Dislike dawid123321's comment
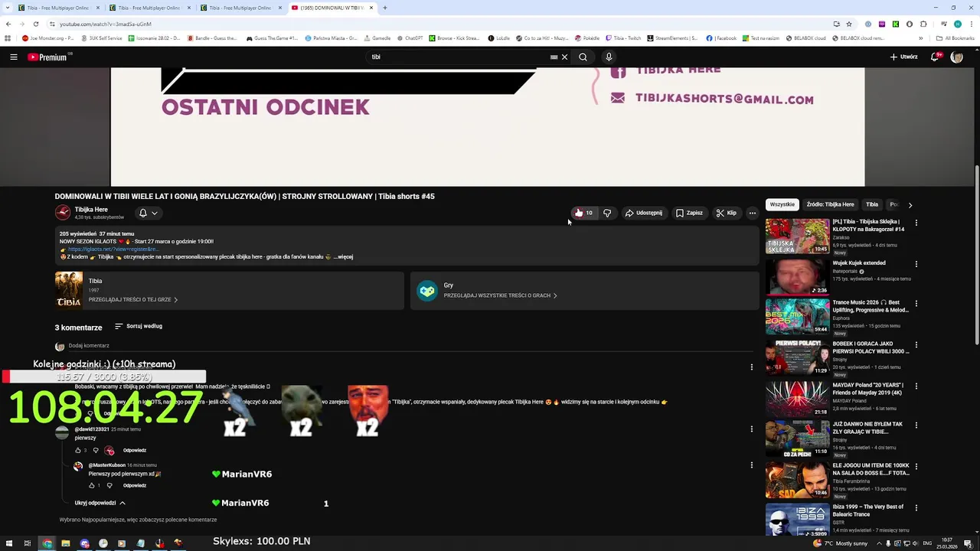This screenshot has width=980, height=551. click(96, 450)
